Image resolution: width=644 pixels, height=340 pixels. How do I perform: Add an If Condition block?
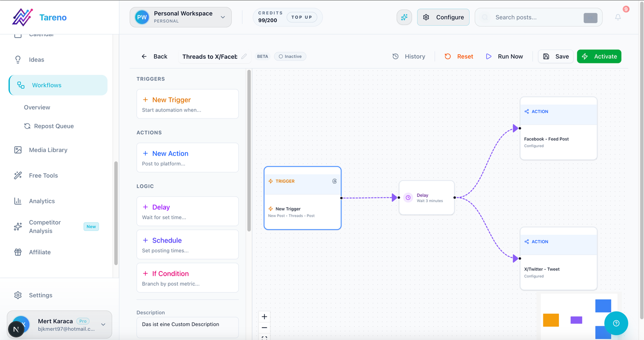[x=188, y=278]
